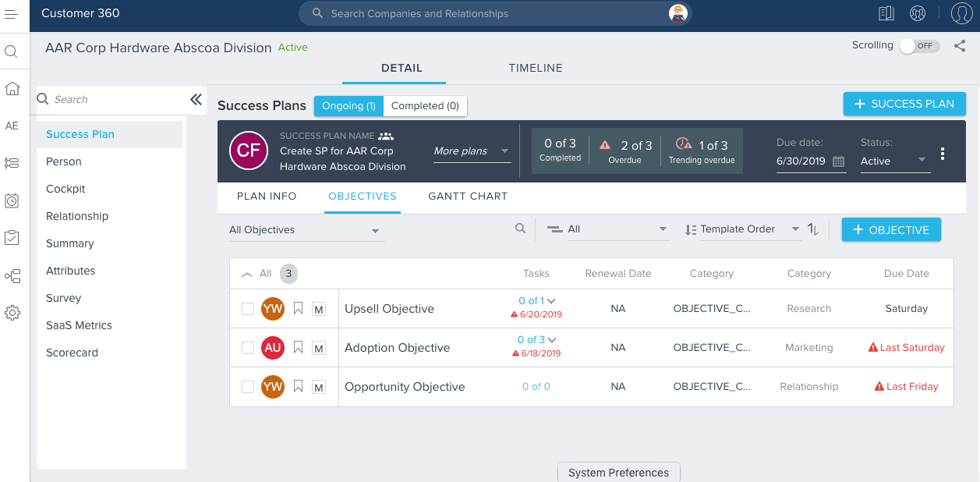This screenshot has width=980, height=482.
Task: Select the Adoption Objective checkbox
Action: 248,348
